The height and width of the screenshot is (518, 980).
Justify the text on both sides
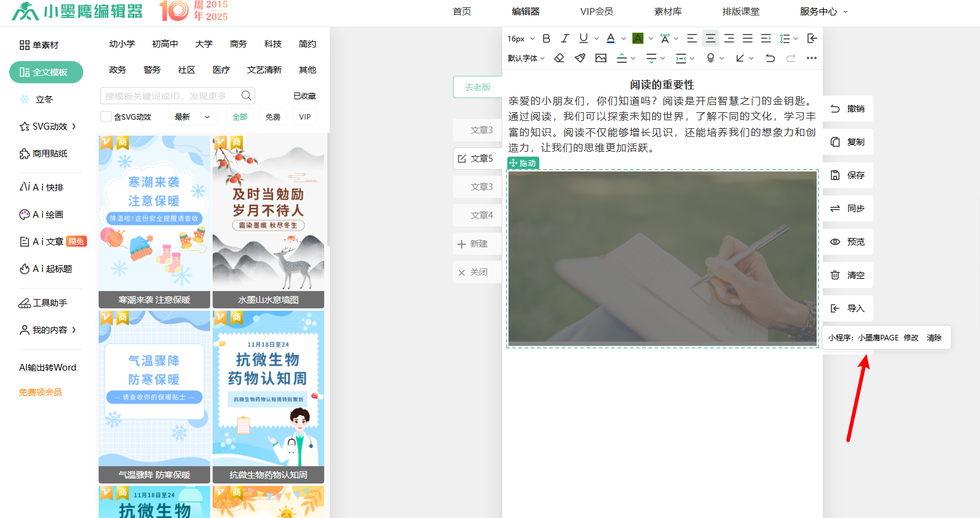(x=748, y=38)
